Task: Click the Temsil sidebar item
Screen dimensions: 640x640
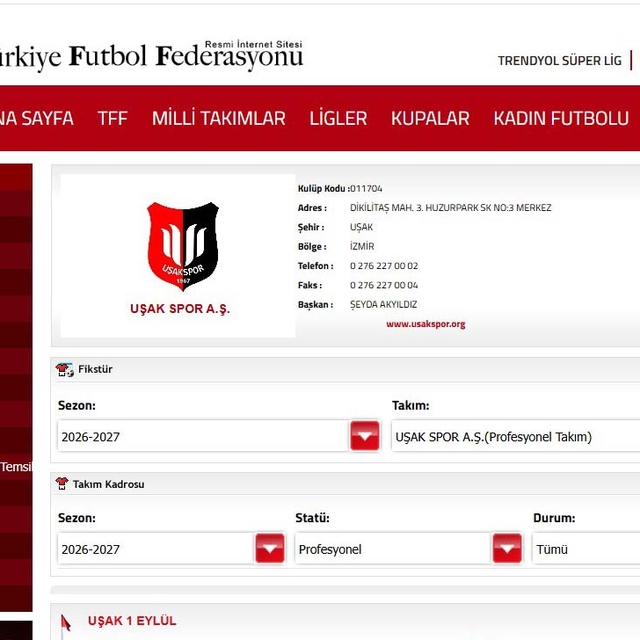Action: pos(16,467)
